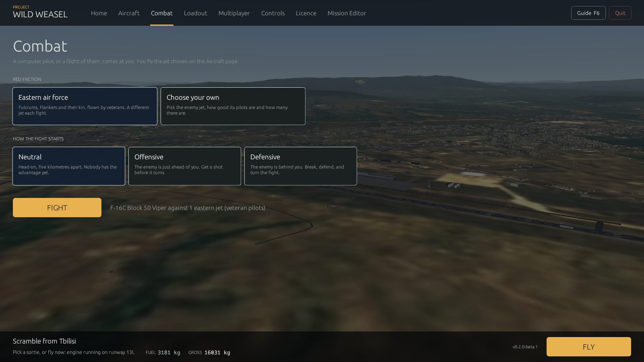Click the gross weight 16031 kg
This screenshot has width=644, height=362.
tap(217, 353)
